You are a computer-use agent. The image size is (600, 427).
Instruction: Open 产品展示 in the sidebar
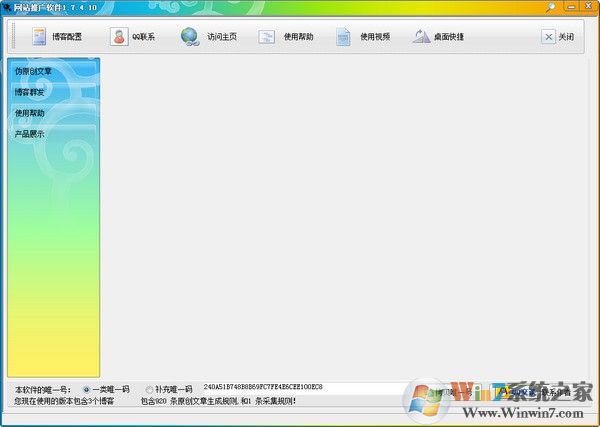tap(53, 134)
